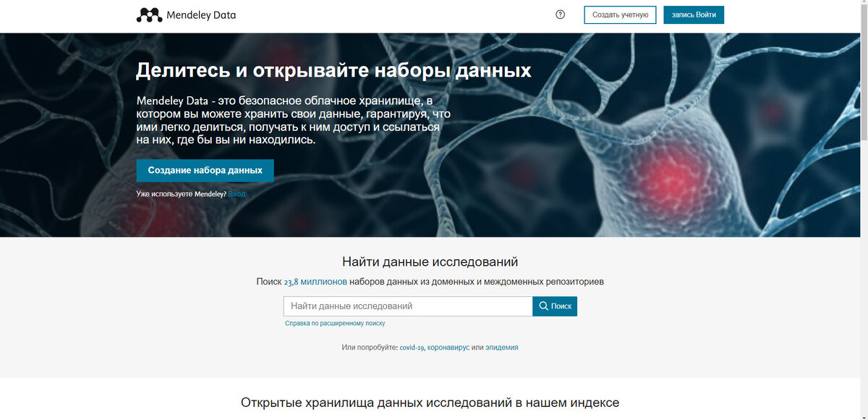Click the 'Найти данные исследований' section heading
The width and height of the screenshot is (868, 420).
[x=430, y=262]
